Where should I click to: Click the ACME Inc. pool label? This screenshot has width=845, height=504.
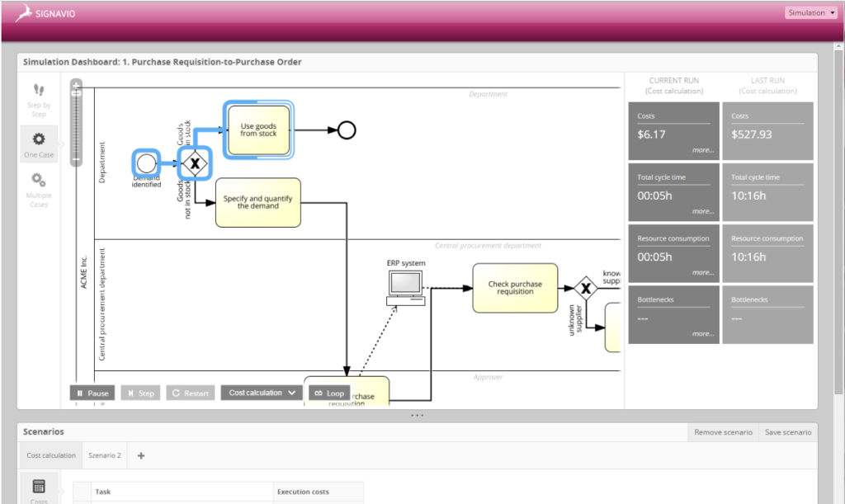(x=84, y=272)
